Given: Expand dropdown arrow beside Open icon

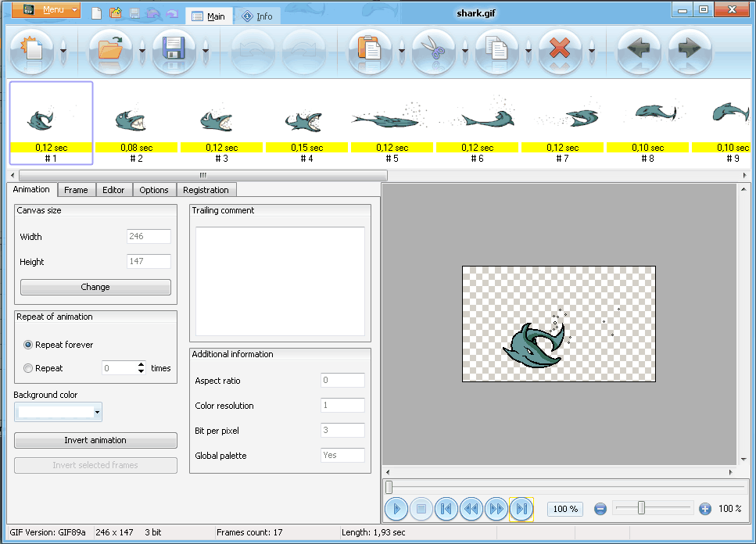Looking at the screenshot, I should coord(142,50).
